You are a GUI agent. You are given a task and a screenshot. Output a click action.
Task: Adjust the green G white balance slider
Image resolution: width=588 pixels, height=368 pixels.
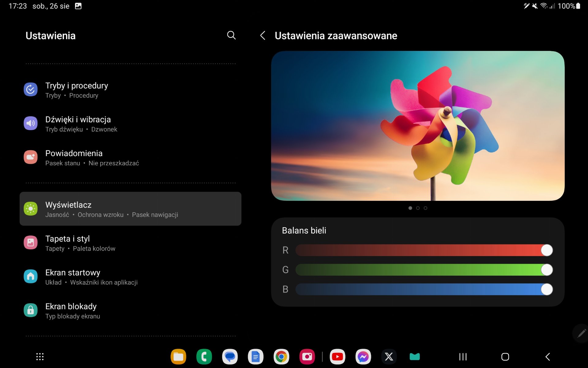(x=424, y=270)
